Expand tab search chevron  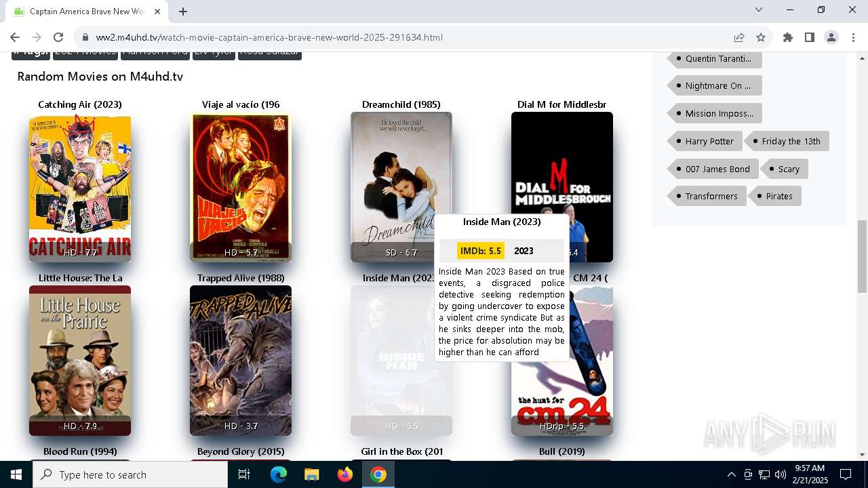coord(759,9)
